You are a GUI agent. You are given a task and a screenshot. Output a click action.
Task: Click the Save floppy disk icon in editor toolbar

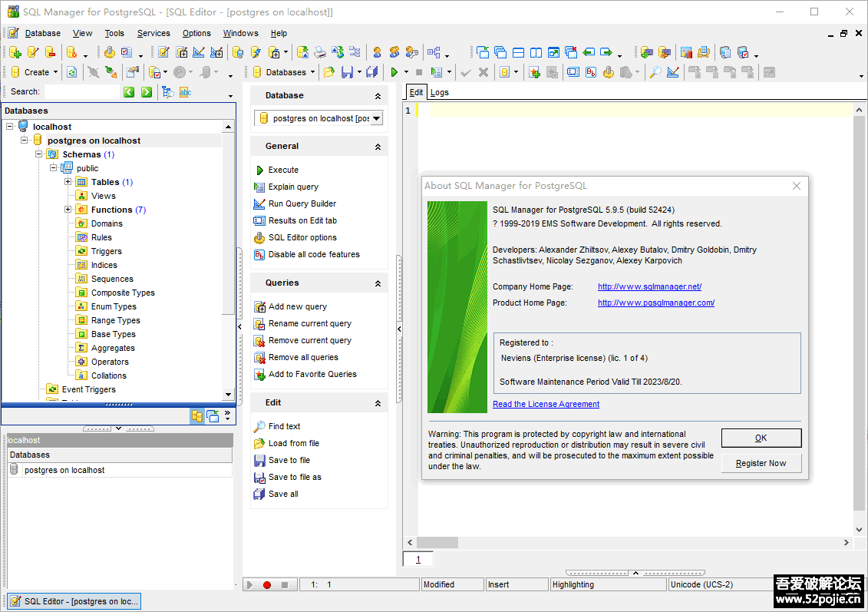point(347,72)
